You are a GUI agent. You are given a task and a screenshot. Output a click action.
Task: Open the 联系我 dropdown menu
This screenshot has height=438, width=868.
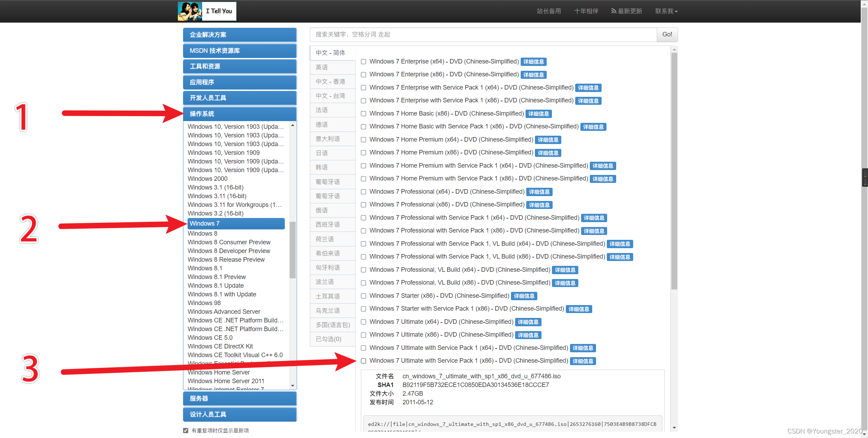point(666,11)
